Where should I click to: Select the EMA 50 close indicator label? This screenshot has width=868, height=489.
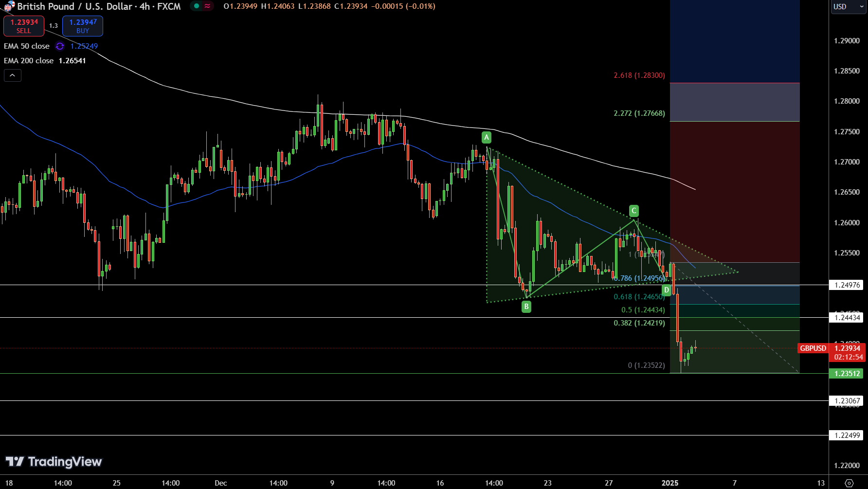(27, 46)
